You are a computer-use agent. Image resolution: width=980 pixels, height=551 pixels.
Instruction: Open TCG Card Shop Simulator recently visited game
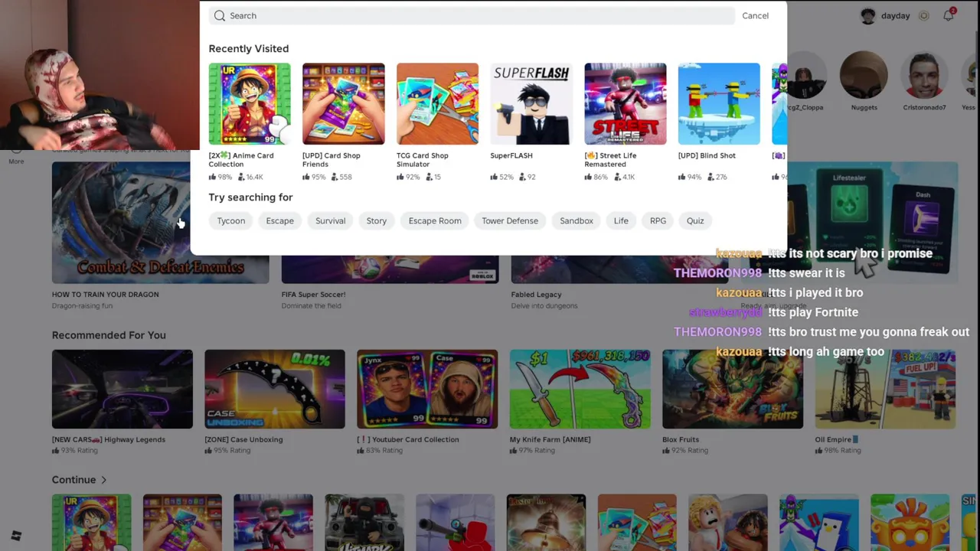tap(437, 103)
